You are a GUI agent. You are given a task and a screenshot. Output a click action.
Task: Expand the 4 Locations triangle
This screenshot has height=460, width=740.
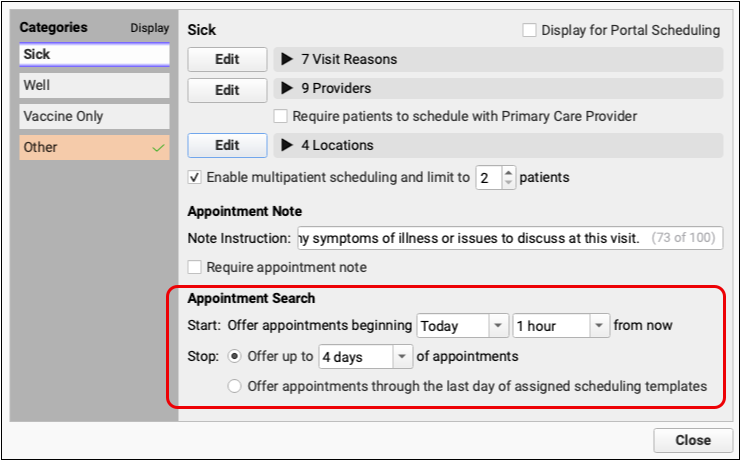coord(288,146)
